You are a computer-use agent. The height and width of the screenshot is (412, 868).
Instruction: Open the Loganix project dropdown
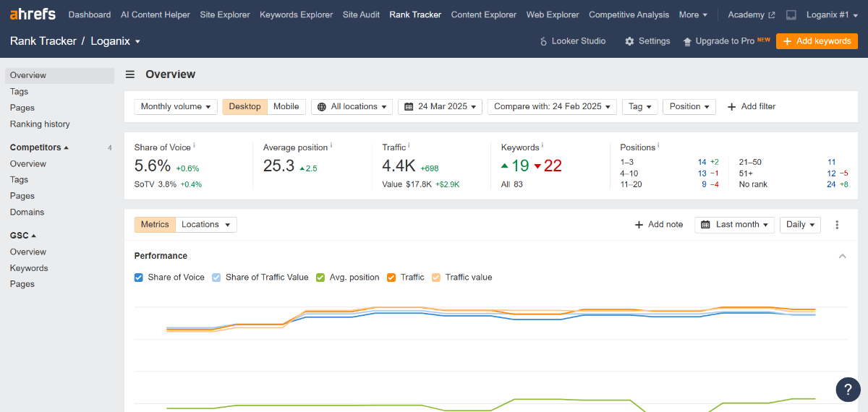(x=116, y=41)
